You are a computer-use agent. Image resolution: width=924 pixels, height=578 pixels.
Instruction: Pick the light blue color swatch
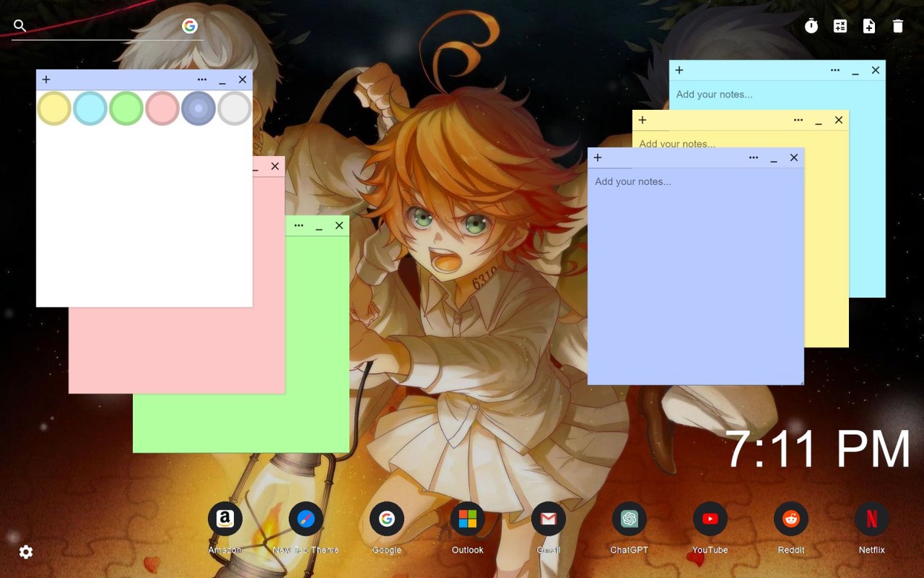[90, 108]
